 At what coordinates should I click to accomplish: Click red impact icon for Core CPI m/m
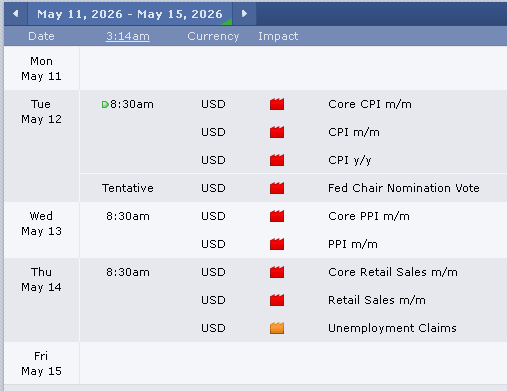point(277,104)
